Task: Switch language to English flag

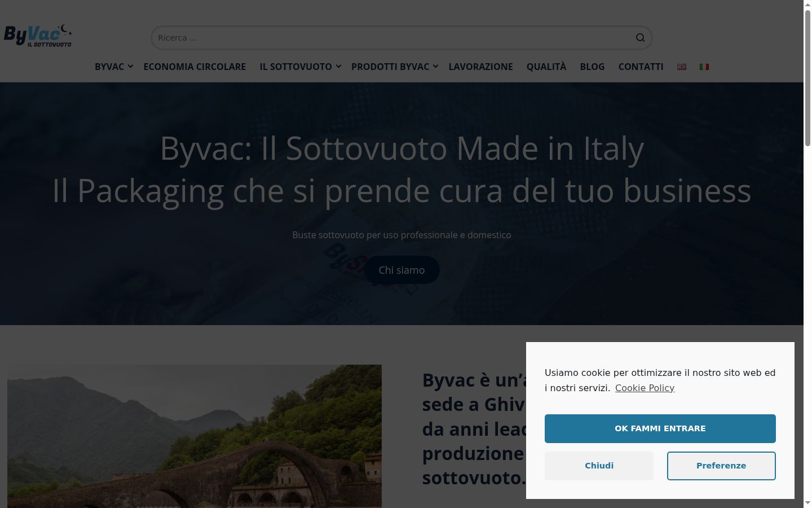Action: point(682,67)
